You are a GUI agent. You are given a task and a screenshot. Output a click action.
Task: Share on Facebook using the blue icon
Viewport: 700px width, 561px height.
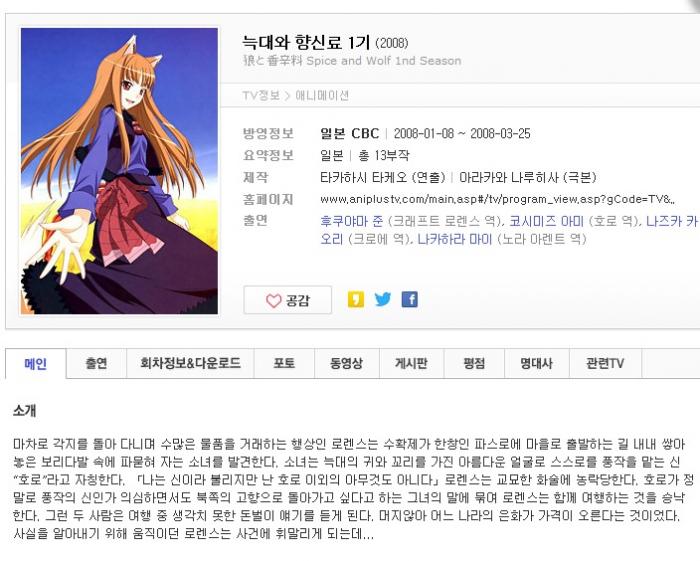pyautogui.click(x=409, y=299)
